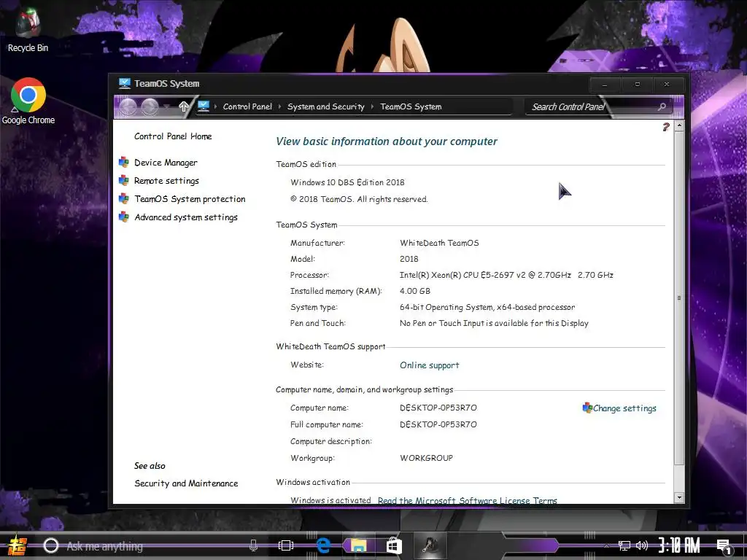Open the Start menu button
747x560 pixels.
click(x=18, y=545)
